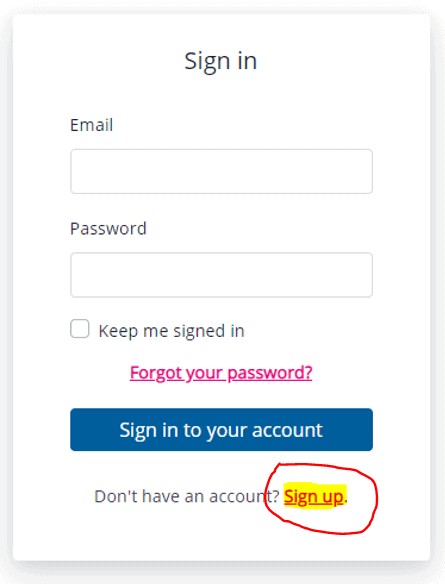The width and height of the screenshot is (445, 584).
Task: Start password recovery via pink link
Action: click(221, 372)
